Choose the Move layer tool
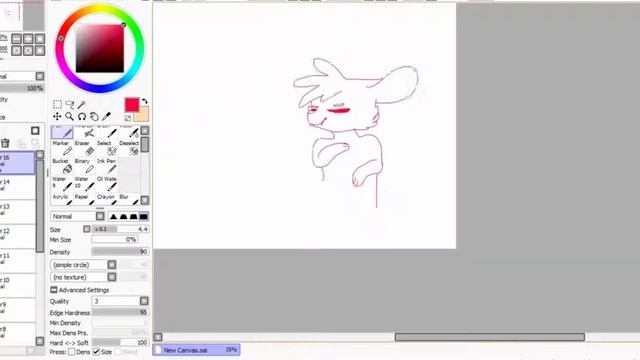640x360 pixels. (x=57, y=117)
